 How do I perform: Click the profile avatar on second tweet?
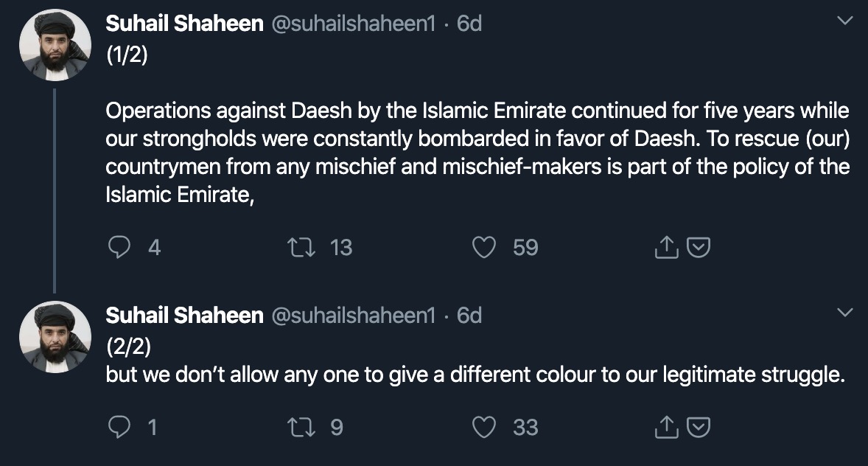click(x=55, y=337)
